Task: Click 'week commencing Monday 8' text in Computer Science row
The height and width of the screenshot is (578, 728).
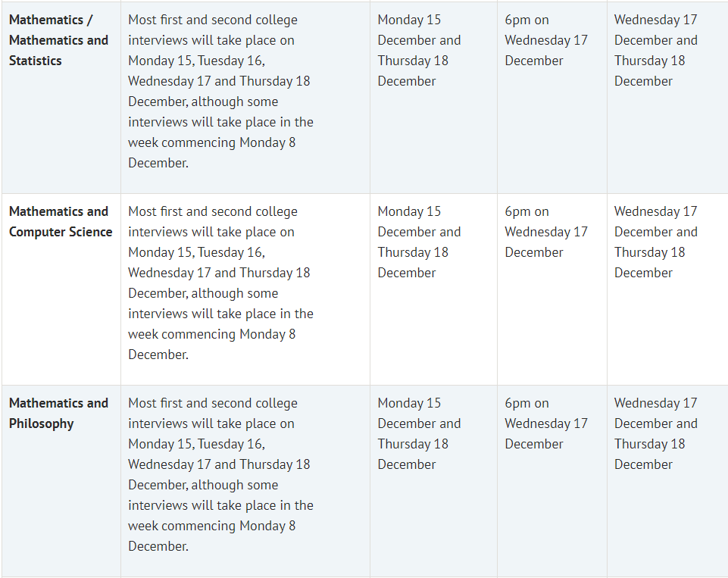Action: (x=211, y=334)
